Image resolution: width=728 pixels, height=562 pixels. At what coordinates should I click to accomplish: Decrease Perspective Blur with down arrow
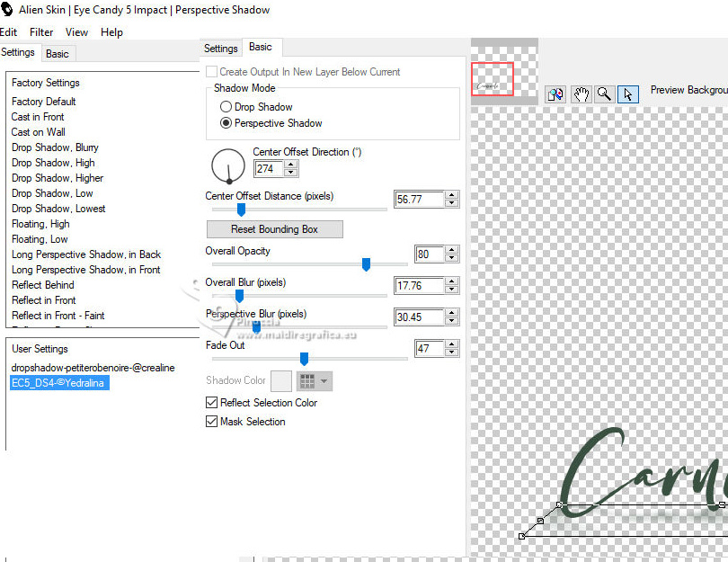pos(451,321)
